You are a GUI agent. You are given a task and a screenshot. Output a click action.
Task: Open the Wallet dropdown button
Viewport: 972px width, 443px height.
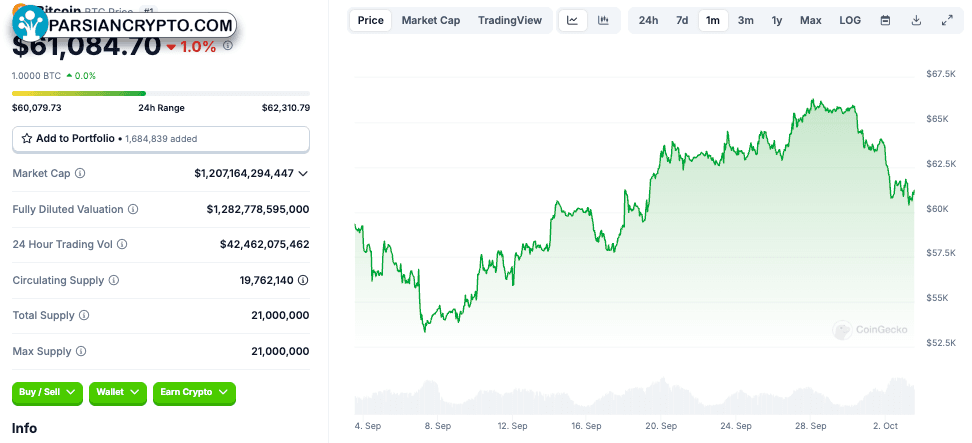(118, 393)
